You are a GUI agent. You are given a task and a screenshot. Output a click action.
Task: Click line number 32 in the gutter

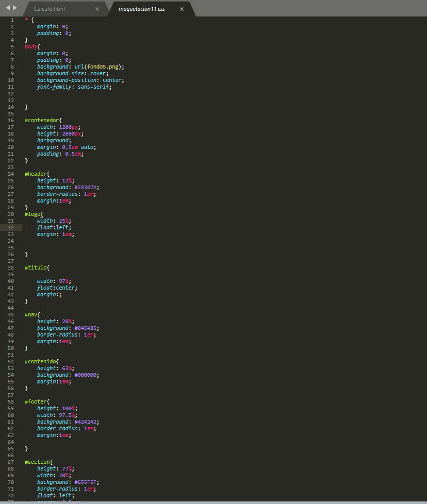coord(11,227)
